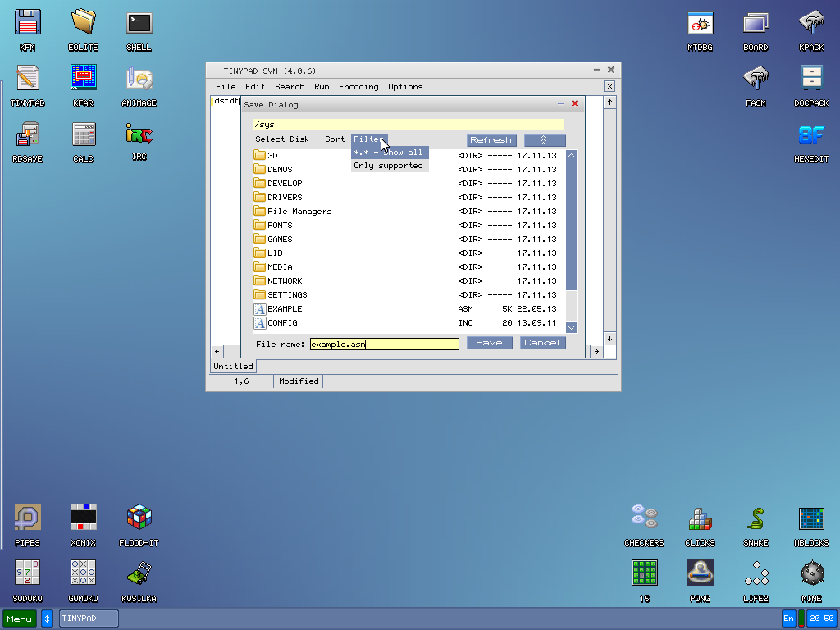
Task: Open the Select Disk dropdown
Action: point(284,139)
